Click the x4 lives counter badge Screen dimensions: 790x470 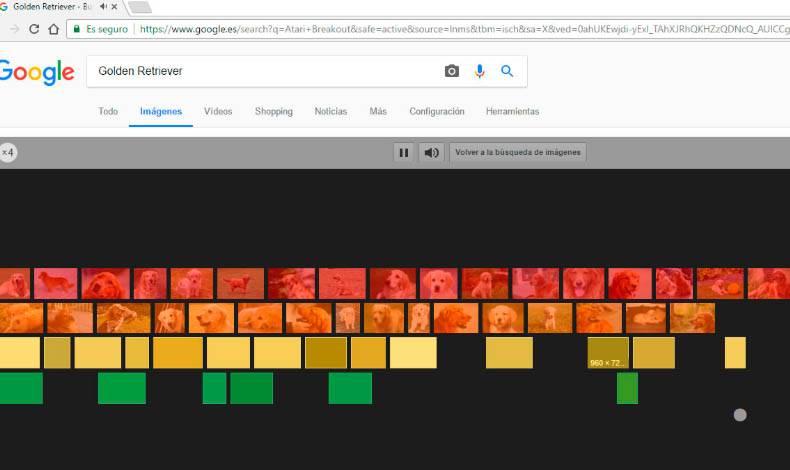coord(8,152)
